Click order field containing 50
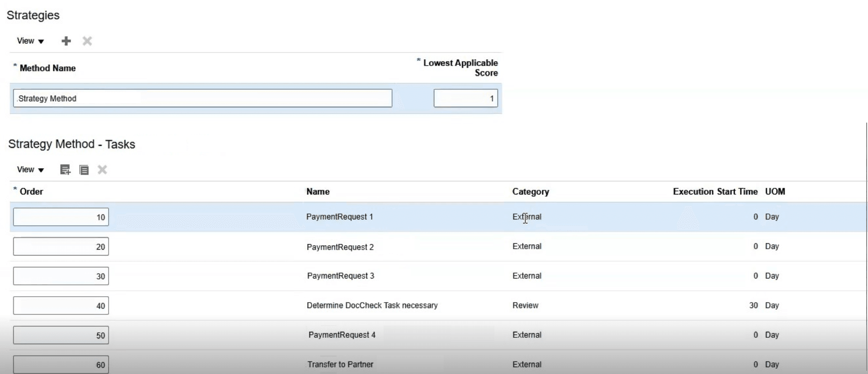The height and width of the screenshot is (374, 868). [x=61, y=335]
